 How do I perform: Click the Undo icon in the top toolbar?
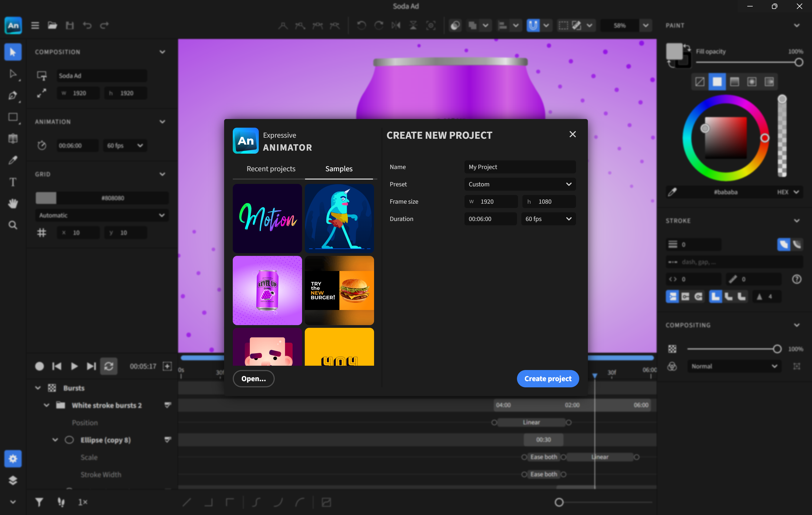pos(87,25)
